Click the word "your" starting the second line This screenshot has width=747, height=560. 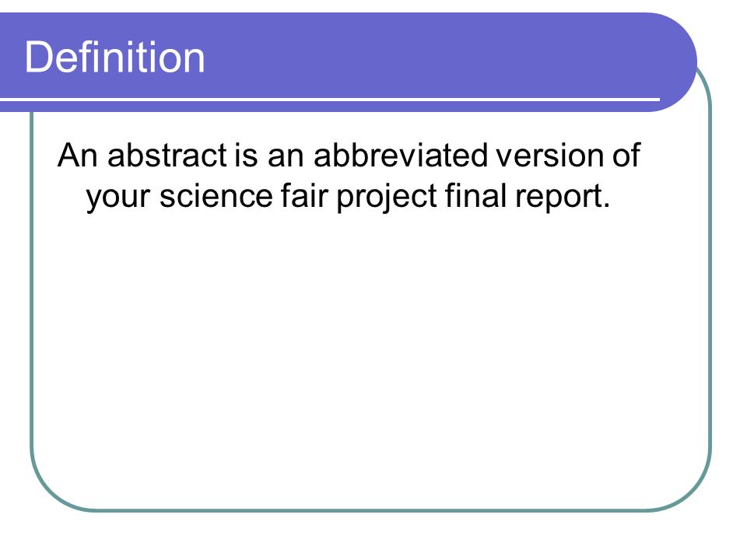pos(118,197)
